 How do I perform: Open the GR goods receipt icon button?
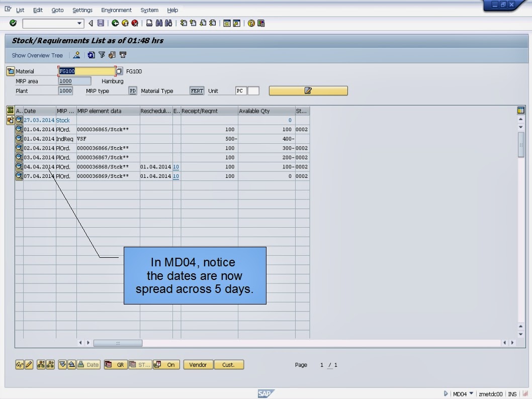coord(116,364)
